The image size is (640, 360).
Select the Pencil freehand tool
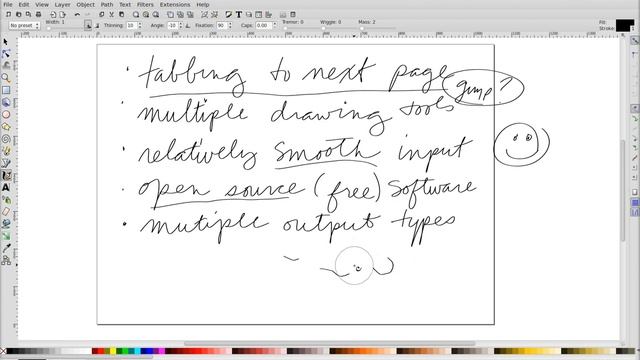6,151
